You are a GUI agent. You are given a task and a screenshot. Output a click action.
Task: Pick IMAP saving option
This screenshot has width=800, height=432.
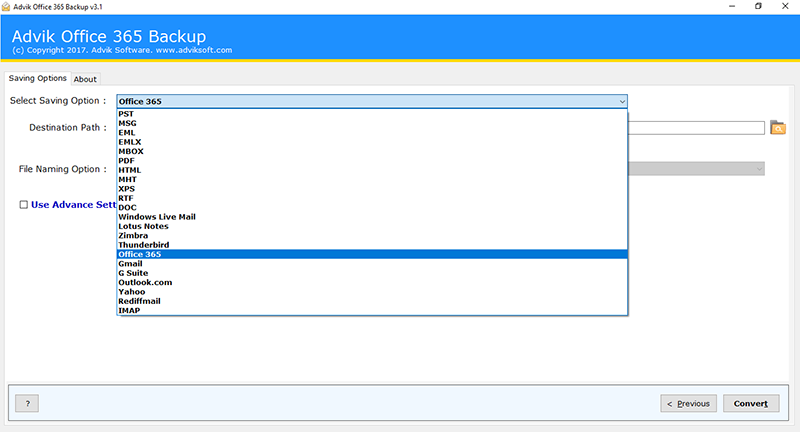coord(372,310)
